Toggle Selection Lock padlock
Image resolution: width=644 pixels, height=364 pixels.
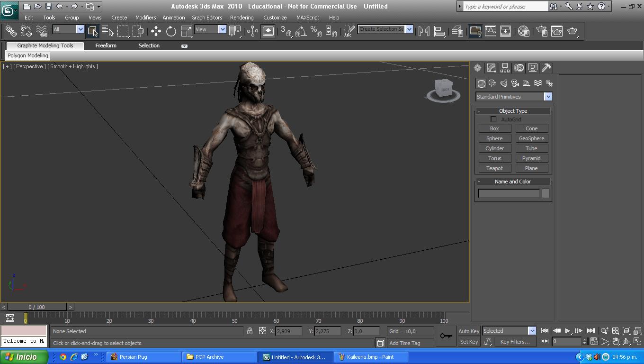pos(250,331)
